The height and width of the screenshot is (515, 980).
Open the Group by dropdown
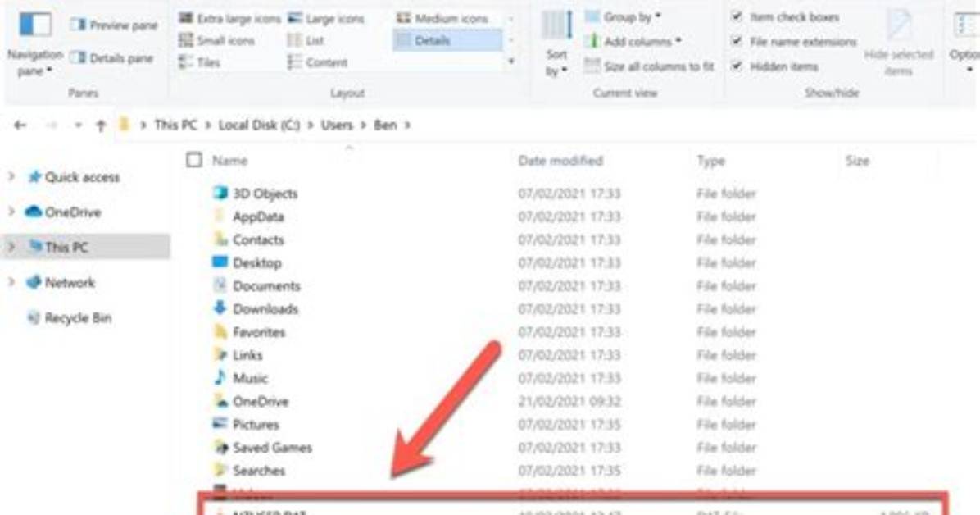pyautogui.click(x=623, y=17)
